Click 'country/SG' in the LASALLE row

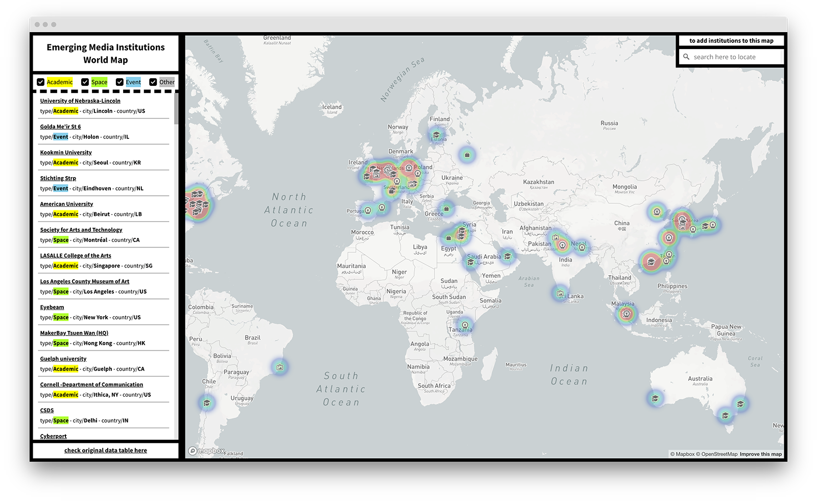[138, 266]
